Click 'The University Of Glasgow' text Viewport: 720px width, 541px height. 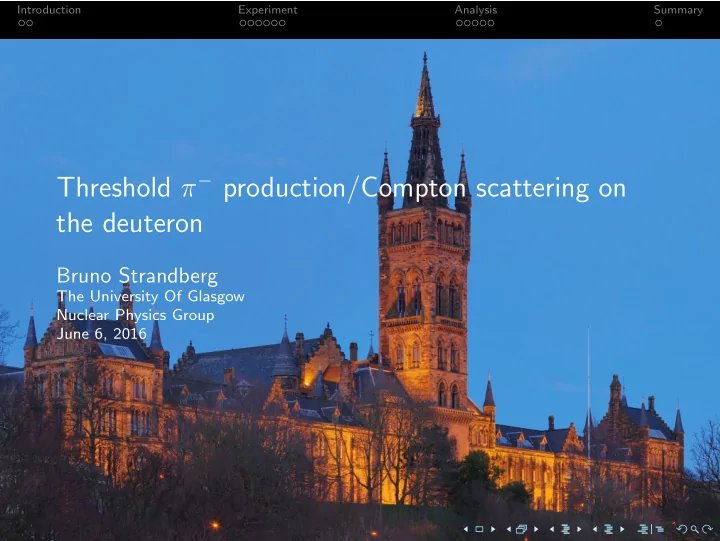click(151, 296)
